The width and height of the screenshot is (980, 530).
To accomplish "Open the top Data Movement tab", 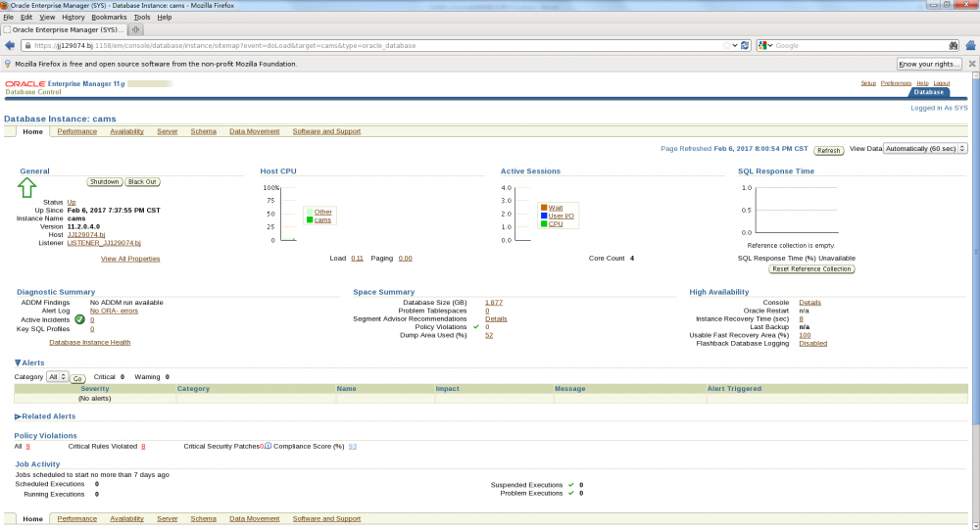I will point(255,131).
